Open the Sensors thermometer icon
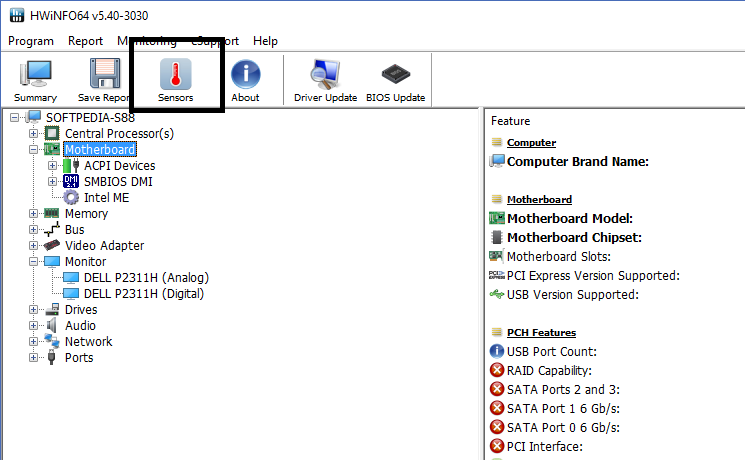The image size is (745, 460). (175, 80)
